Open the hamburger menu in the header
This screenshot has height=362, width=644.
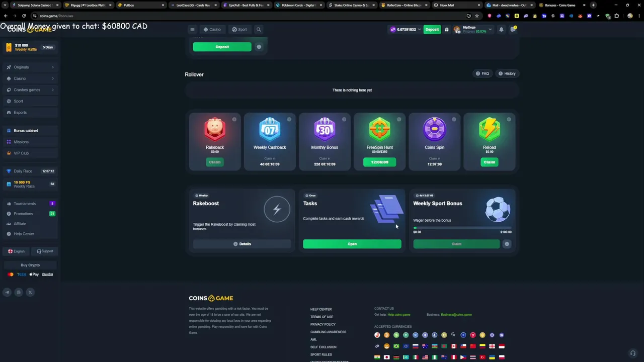pos(192,30)
